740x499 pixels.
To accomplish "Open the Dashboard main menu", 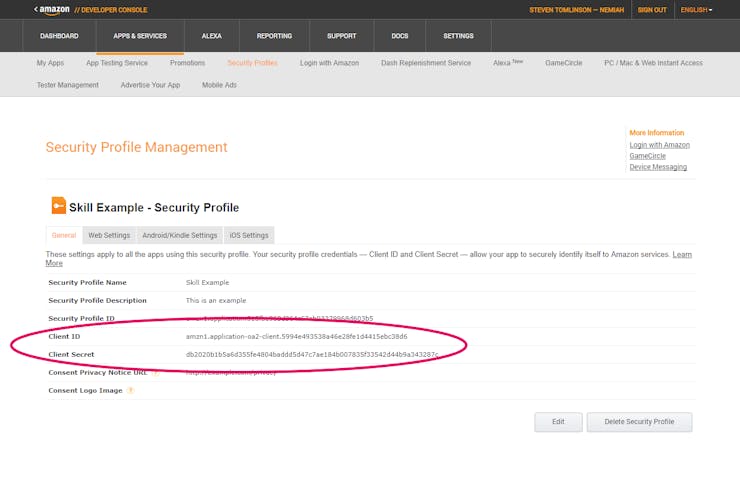I will pos(59,36).
